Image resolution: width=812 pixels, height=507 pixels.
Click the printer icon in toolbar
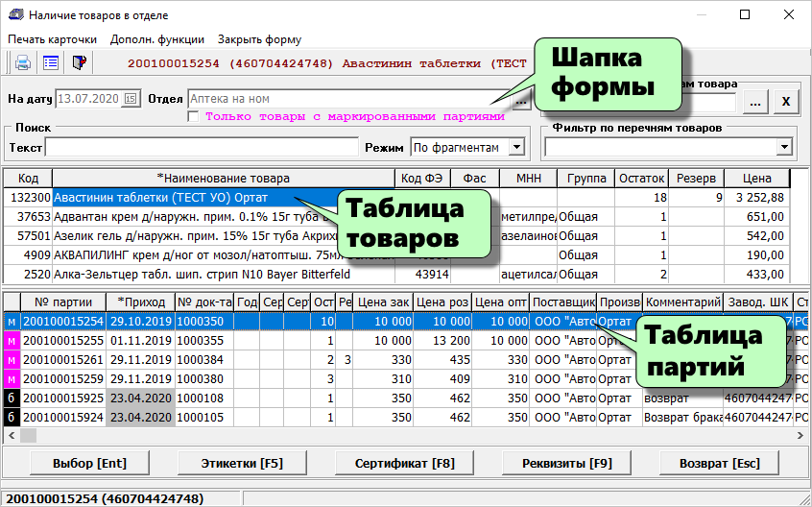click(x=23, y=62)
